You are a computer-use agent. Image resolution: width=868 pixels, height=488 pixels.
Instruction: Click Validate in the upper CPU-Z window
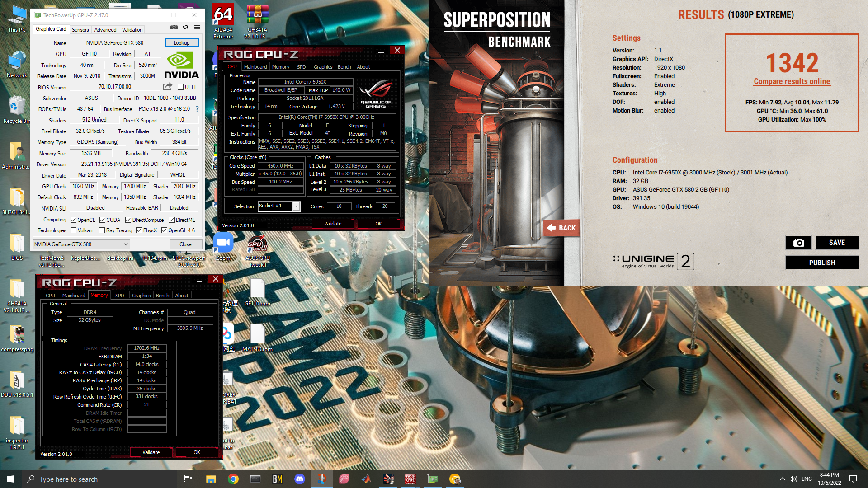coord(333,224)
